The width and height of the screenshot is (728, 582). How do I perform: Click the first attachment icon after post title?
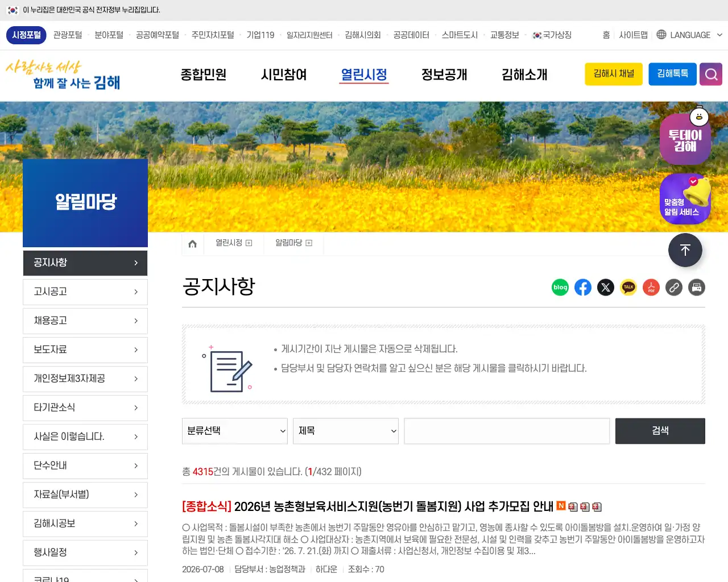click(573, 506)
